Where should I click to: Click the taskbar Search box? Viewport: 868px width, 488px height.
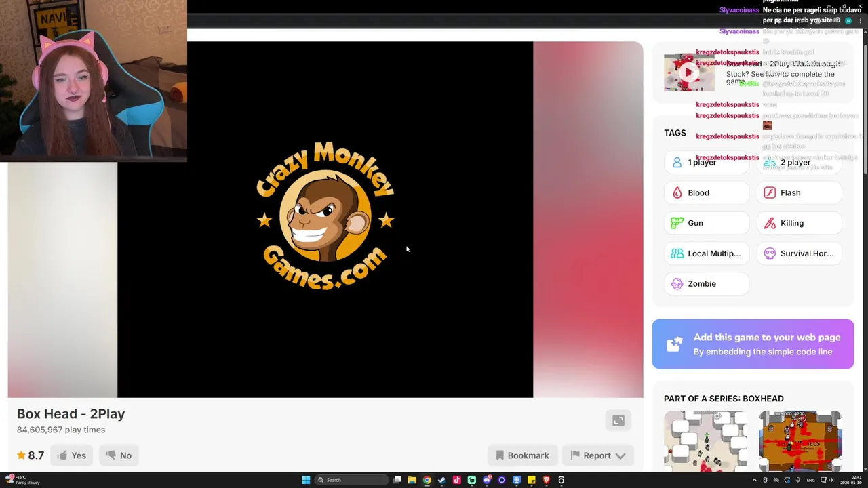(x=351, y=480)
